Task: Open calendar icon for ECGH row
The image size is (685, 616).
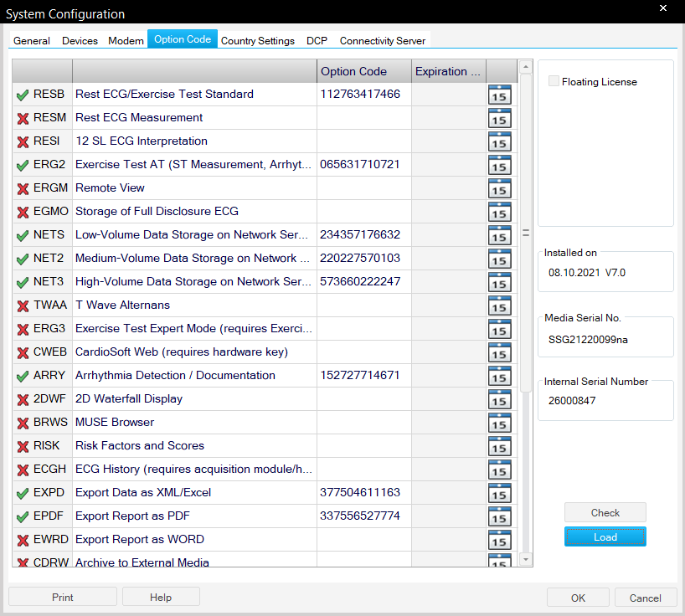Action: coord(499,470)
